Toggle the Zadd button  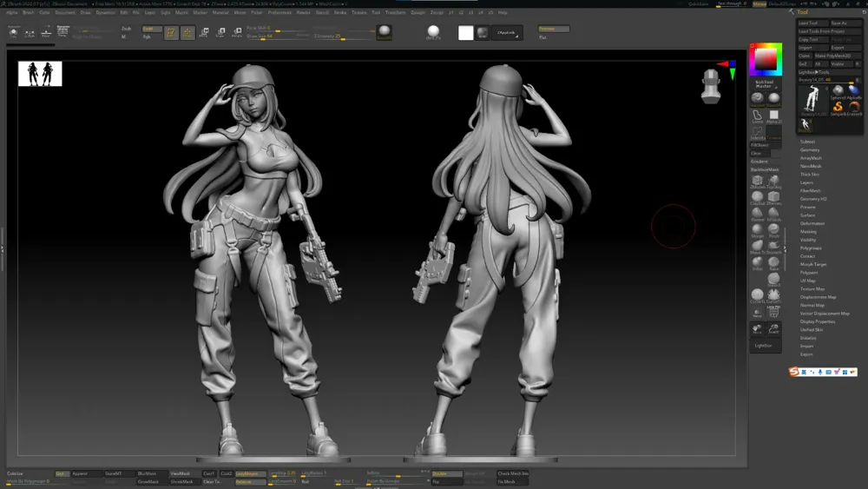click(x=152, y=29)
